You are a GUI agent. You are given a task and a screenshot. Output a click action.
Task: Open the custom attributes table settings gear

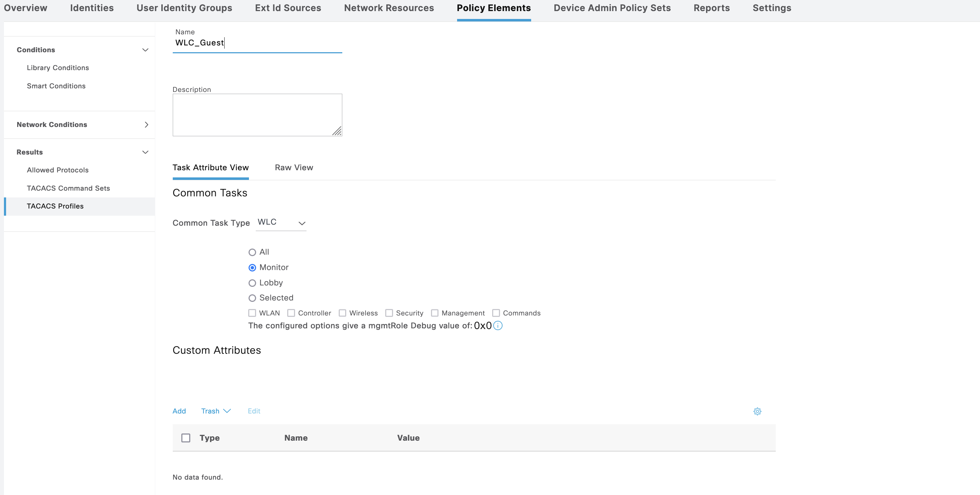[x=757, y=411]
